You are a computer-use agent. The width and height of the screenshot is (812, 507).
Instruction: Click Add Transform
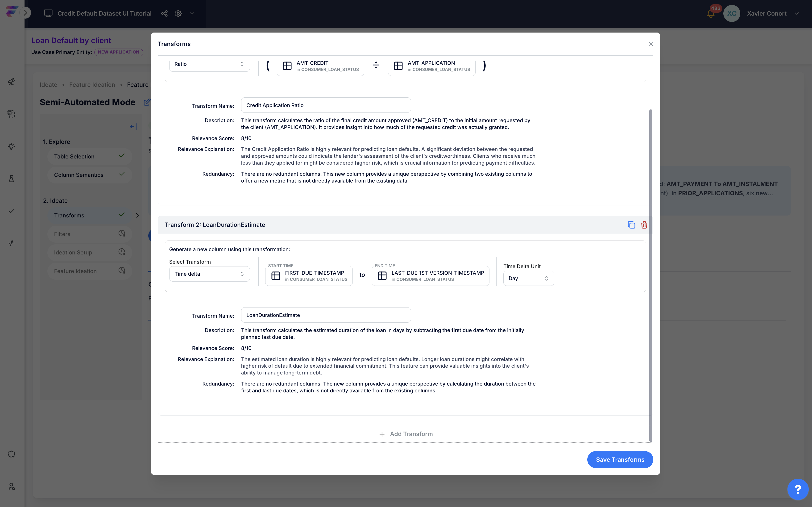pos(405,434)
